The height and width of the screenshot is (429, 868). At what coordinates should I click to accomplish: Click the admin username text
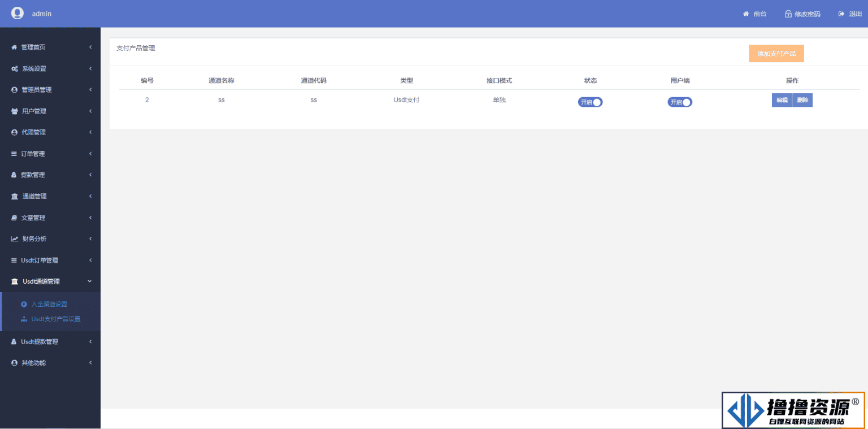pos(42,14)
